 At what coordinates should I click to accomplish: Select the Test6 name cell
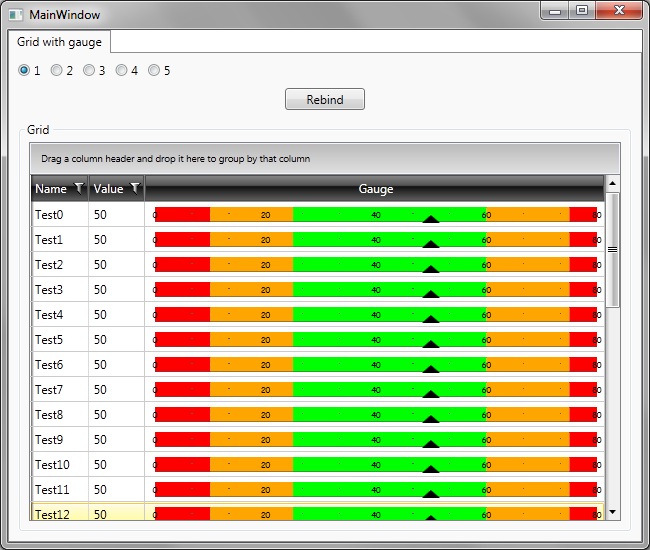point(60,364)
